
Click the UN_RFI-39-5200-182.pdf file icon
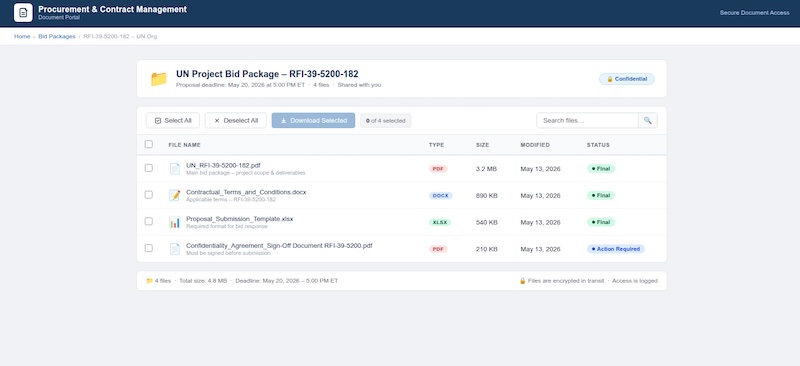[174, 169]
